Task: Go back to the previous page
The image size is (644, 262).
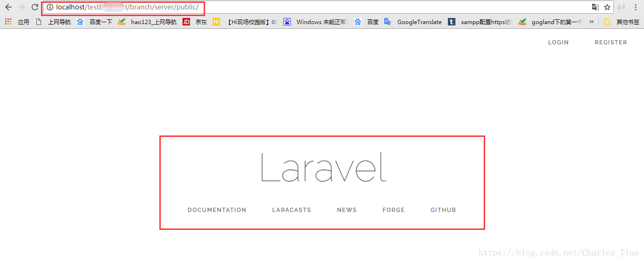Action: [8, 7]
